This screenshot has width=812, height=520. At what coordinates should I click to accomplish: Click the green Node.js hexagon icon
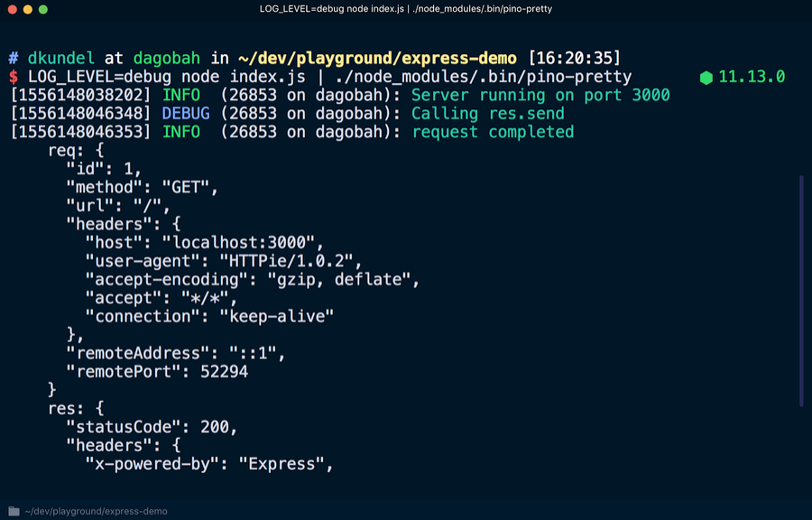coord(706,78)
